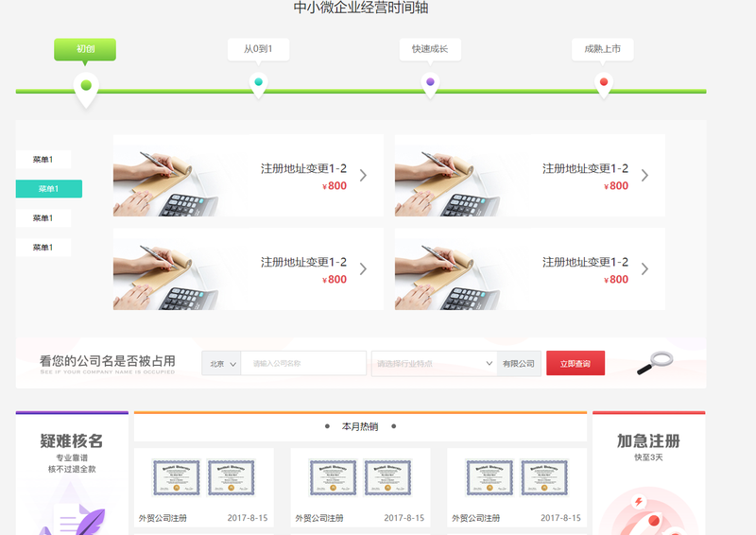
Task: Open the highlighted teal 菜单1 menu item
Action: (49, 189)
